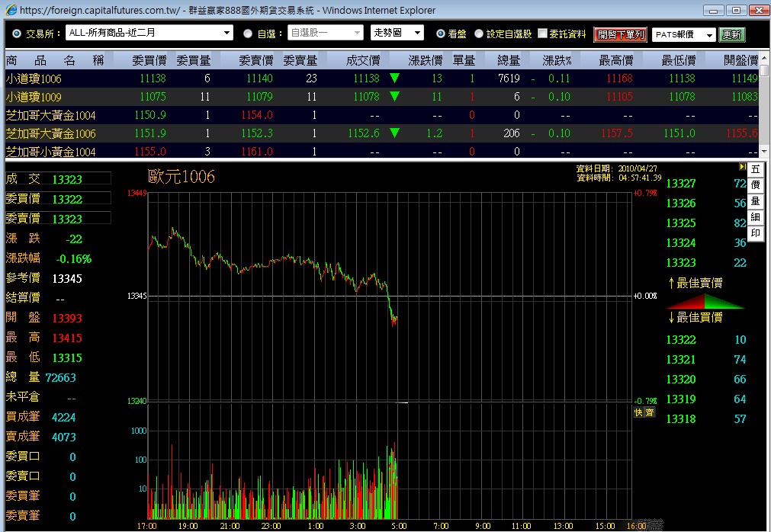The image size is (771, 532).
Task: Click the 賣成筆 value 4073
Action: tap(63, 437)
